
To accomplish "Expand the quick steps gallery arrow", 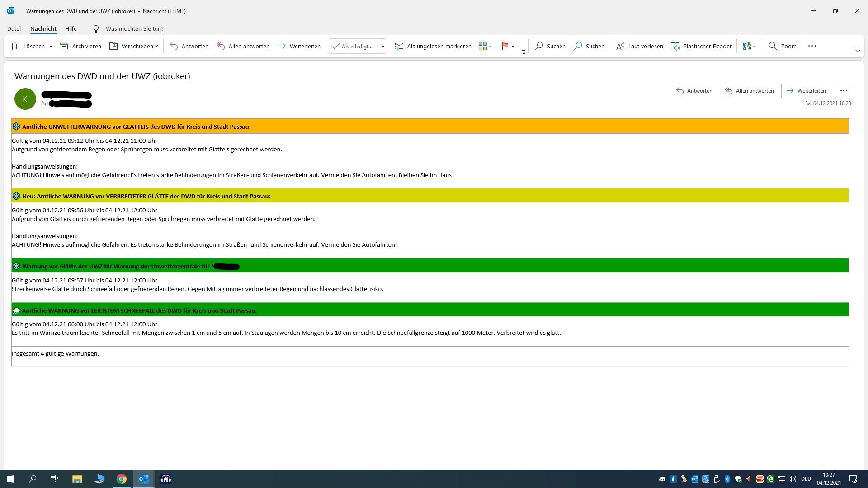I will click(383, 46).
